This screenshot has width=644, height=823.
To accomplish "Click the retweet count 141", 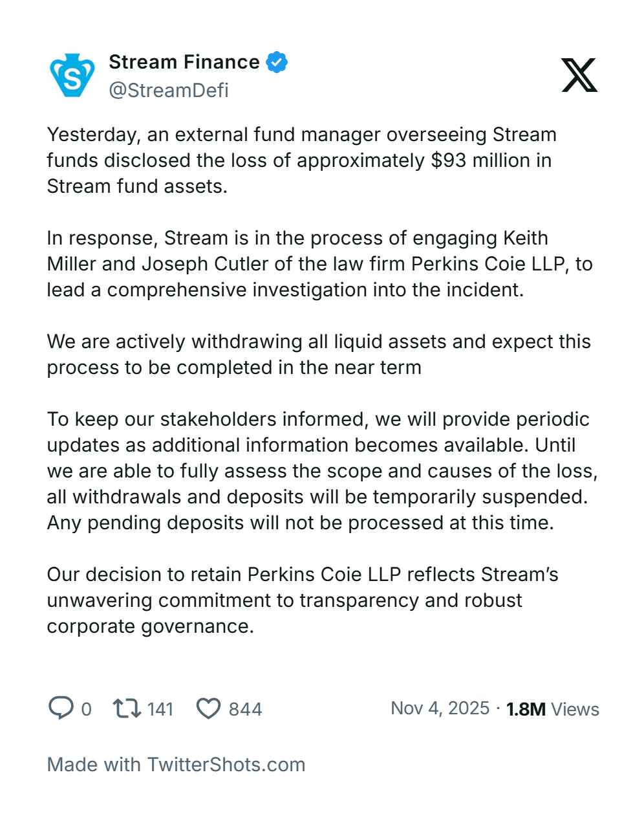I will (x=160, y=709).
